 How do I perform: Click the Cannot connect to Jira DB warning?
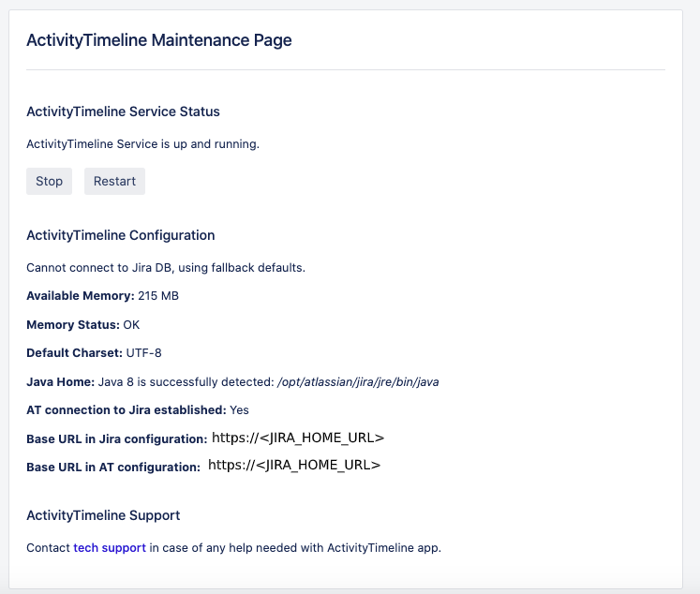pos(166,268)
